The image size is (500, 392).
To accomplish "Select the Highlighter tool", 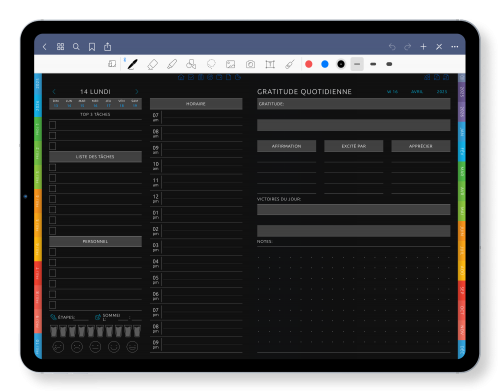I will click(x=172, y=64).
